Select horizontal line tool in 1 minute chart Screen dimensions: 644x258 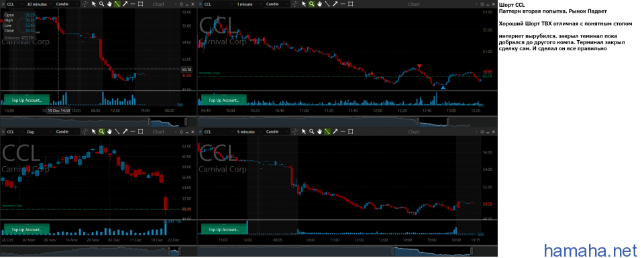tap(343, 4)
